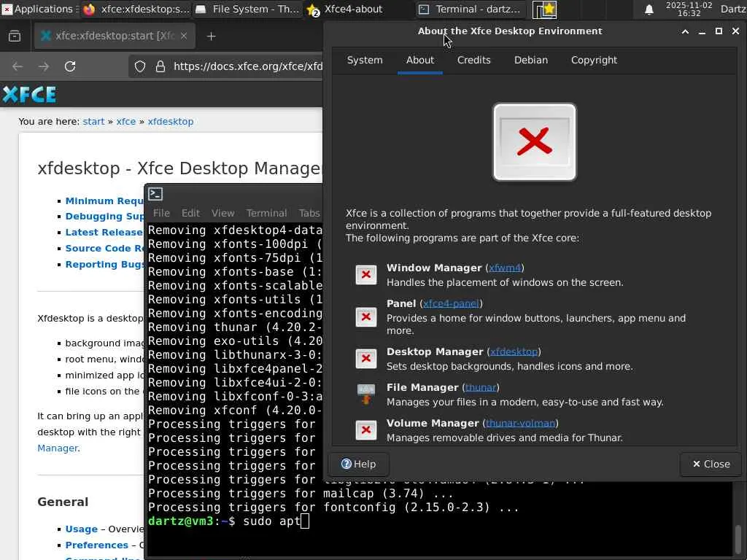Screen dimensions: 747x560
Task: Open the terminal File menu
Action: pyautogui.click(x=161, y=214)
